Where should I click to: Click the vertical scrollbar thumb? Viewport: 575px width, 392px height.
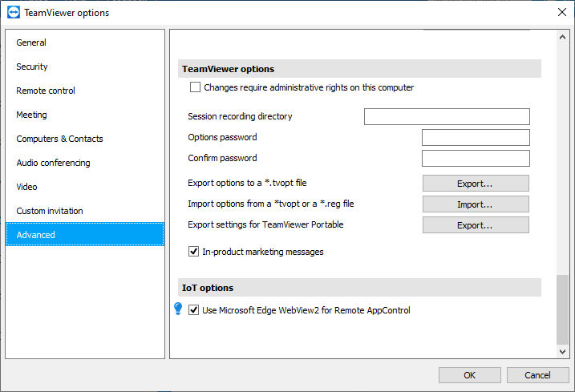(x=562, y=309)
